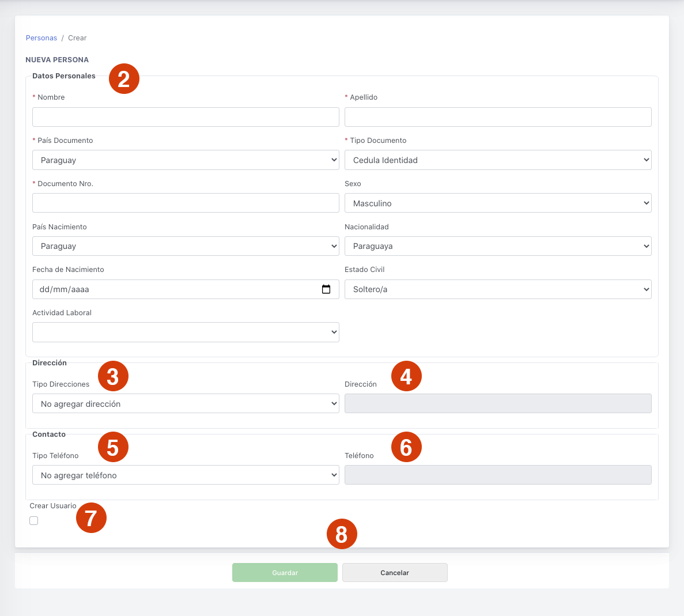The image size is (684, 616).
Task: Expand the Tipo Documento dropdown
Action: pos(498,160)
